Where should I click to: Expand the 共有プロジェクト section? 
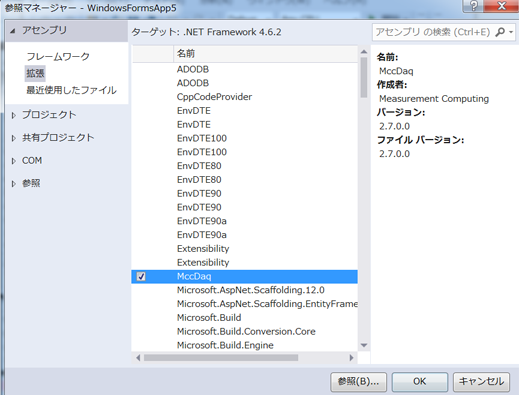pos(13,138)
